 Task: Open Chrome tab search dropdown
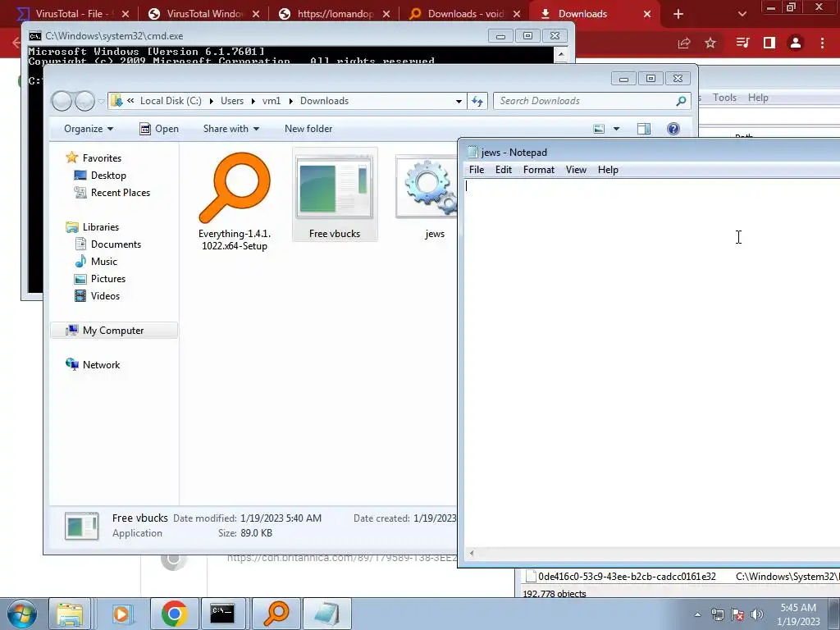[742, 14]
